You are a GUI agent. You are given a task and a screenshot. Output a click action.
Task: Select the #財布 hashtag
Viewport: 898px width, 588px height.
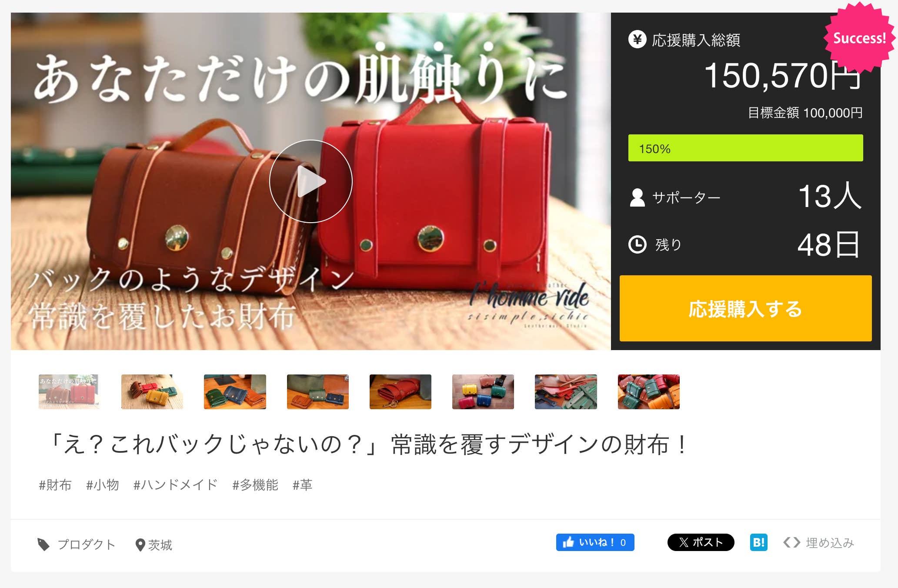pyautogui.click(x=55, y=485)
